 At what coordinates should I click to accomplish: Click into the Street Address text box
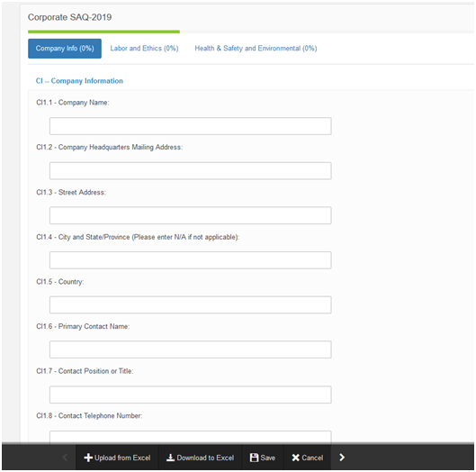click(191, 215)
